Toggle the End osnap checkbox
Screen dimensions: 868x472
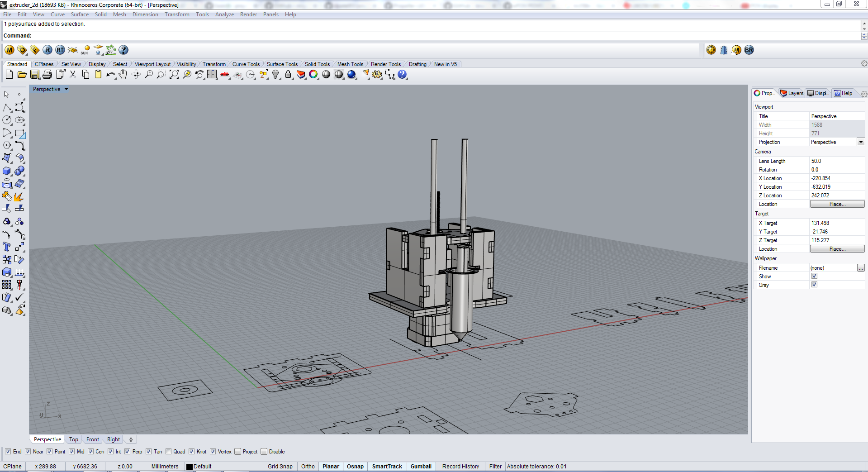coord(8,452)
